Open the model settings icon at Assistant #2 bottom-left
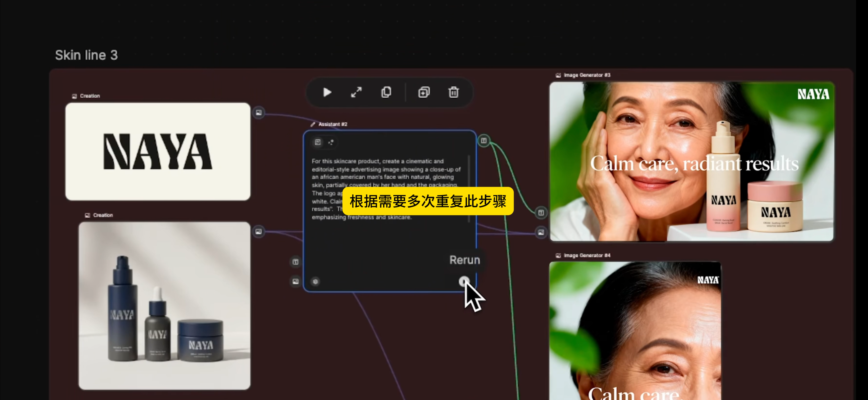This screenshot has height=400, width=868. [315, 281]
